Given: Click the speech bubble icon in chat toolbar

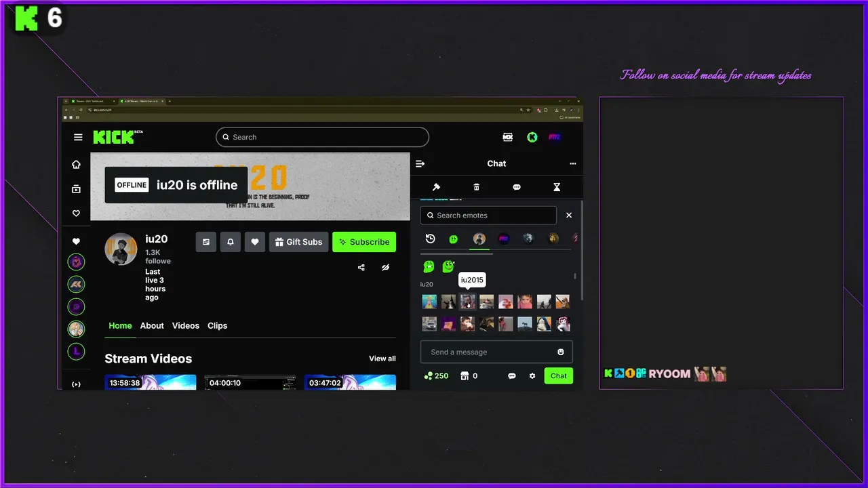Looking at the screenshot, I should 517,187.
